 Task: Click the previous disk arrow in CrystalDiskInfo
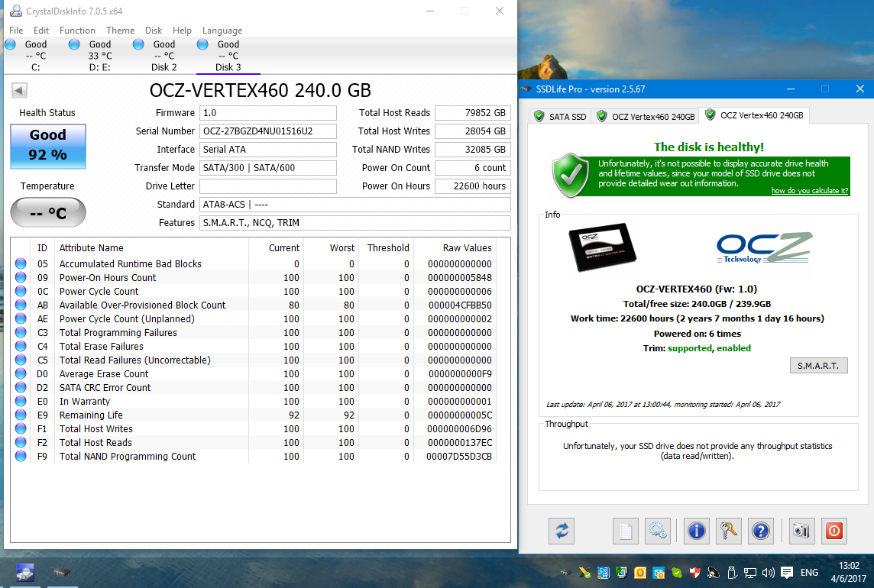click(x=19, y=90)
